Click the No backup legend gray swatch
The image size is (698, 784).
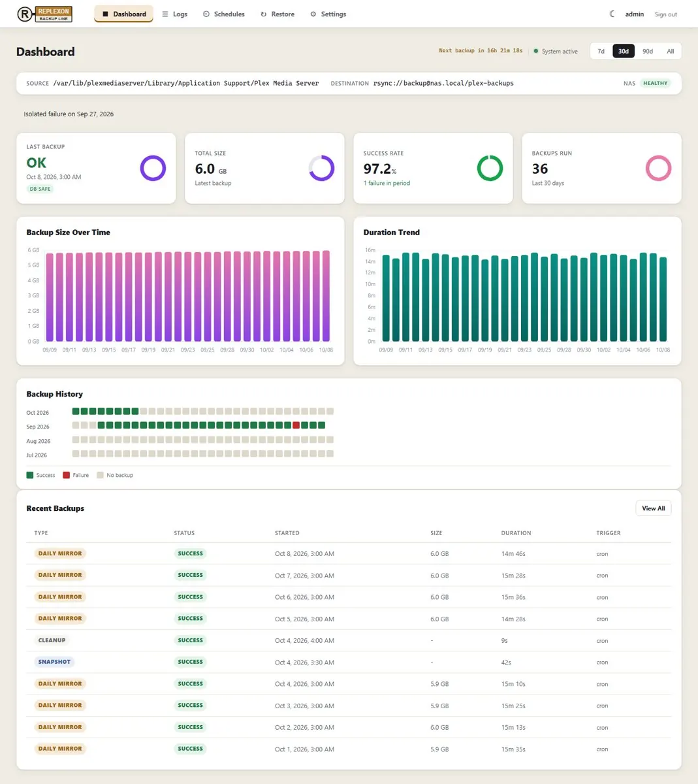(x=100, y=475)
